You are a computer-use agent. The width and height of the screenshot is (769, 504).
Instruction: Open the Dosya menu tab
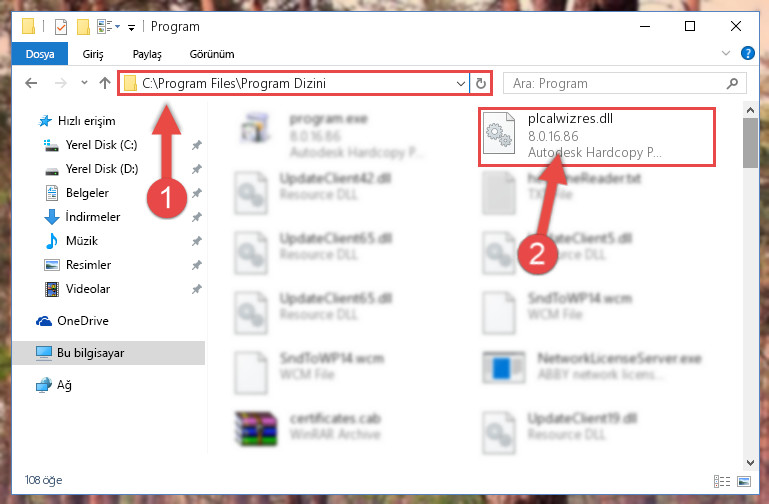click(40, 54)
